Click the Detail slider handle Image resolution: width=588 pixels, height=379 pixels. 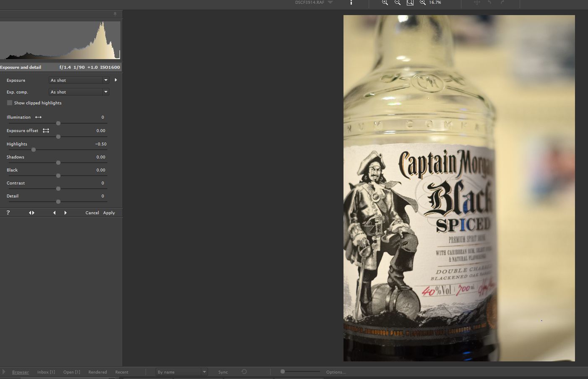coord(58,202)
